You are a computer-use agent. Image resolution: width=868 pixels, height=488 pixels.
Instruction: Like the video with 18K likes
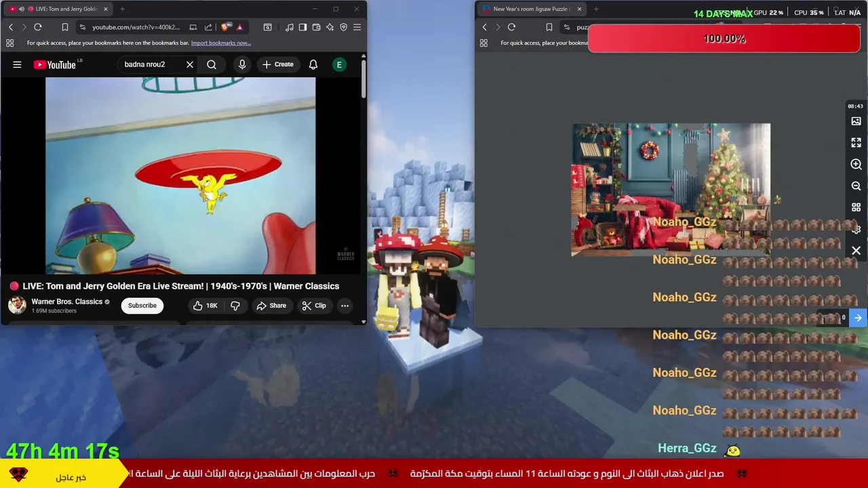(x=205, y=306)
